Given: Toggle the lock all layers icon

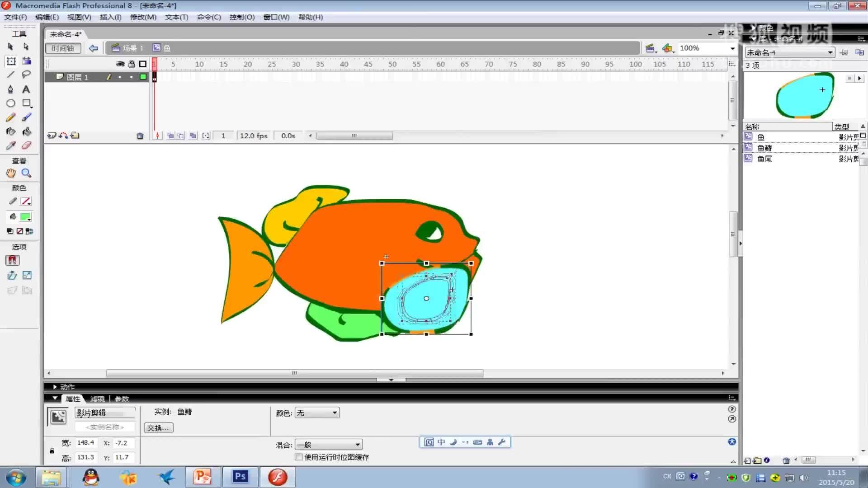Looking at the screenshot, I should coord(132,64).
